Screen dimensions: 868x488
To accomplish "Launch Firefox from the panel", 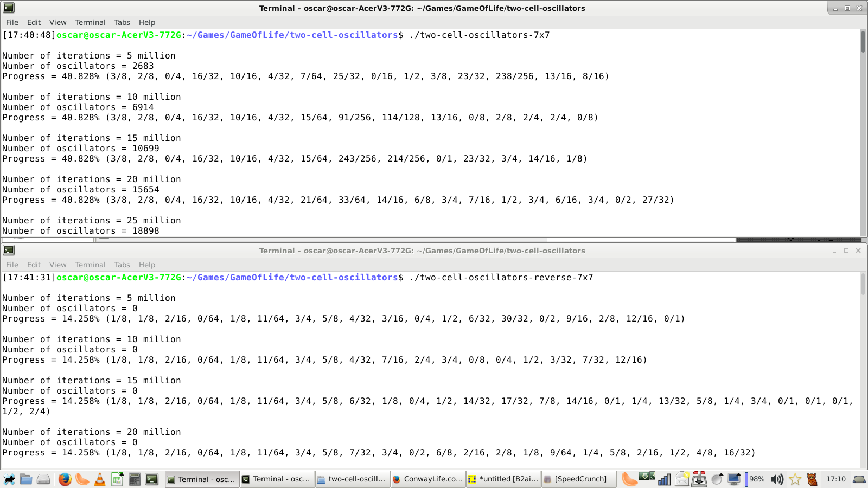I will pos(65,479).
